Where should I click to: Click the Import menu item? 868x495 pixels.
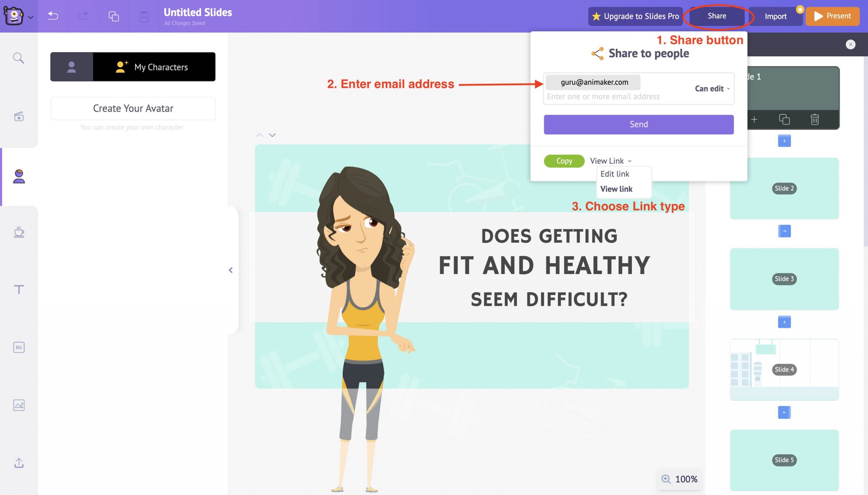pyautogui.click(x=775, y=16)
